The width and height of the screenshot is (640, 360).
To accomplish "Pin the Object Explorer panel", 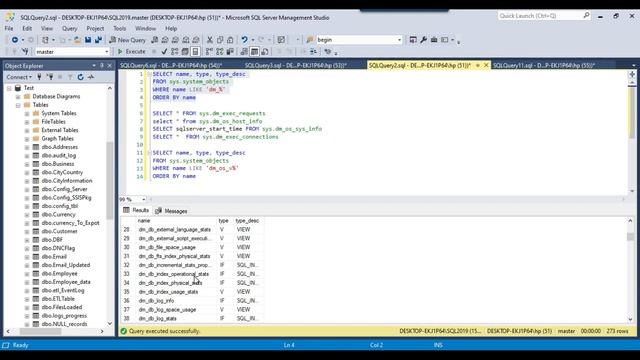I will (x=102, y=65).
